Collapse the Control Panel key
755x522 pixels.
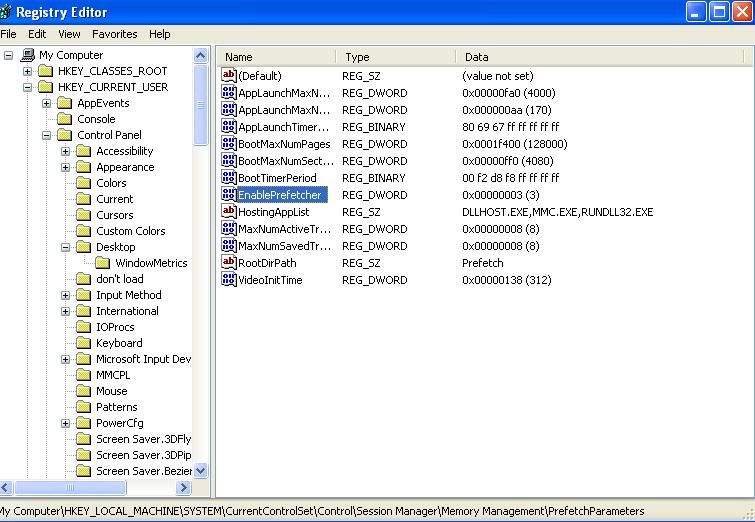tap(46, 135)
